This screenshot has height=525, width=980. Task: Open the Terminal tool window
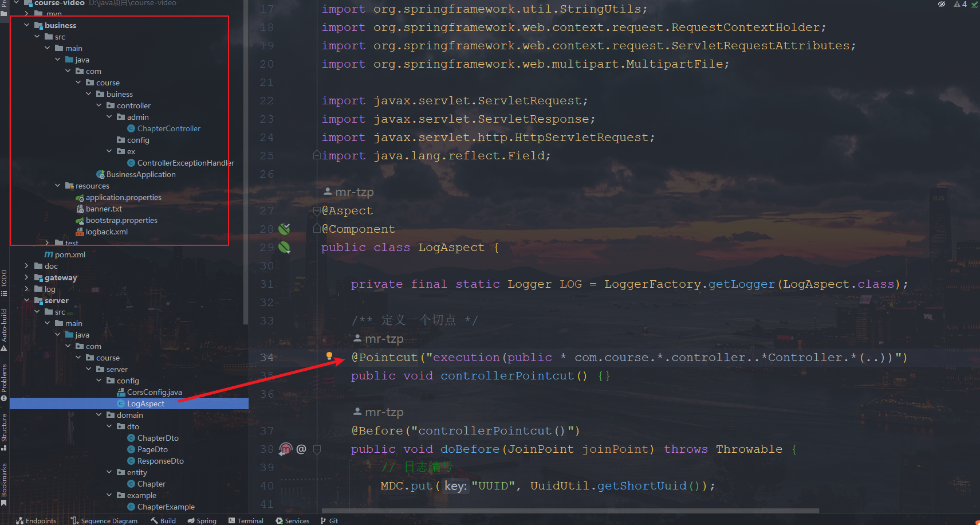246,520
